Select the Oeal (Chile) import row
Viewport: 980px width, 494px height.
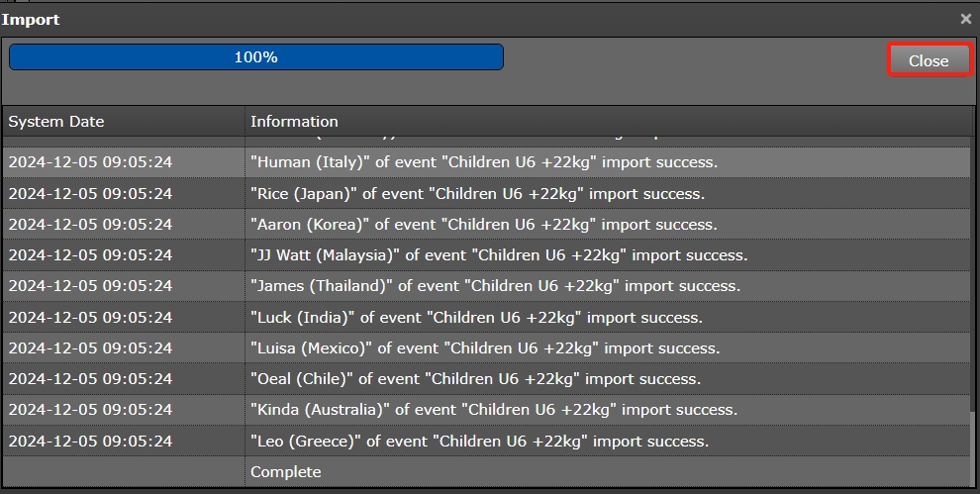click(x=475, y=379)
